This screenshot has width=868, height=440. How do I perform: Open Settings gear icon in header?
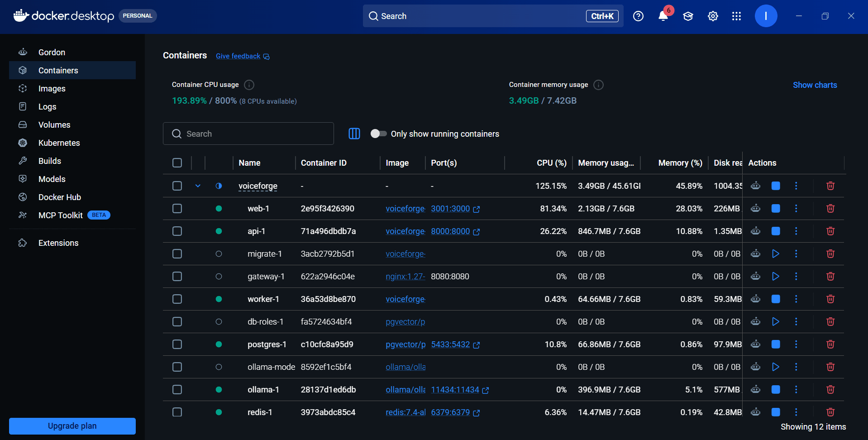[x=713, y=16]
